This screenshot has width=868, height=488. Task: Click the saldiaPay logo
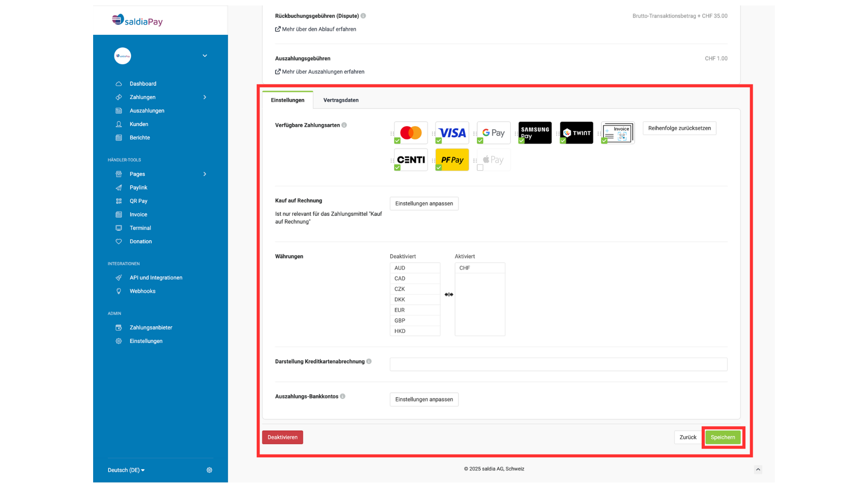coord(137,20)
